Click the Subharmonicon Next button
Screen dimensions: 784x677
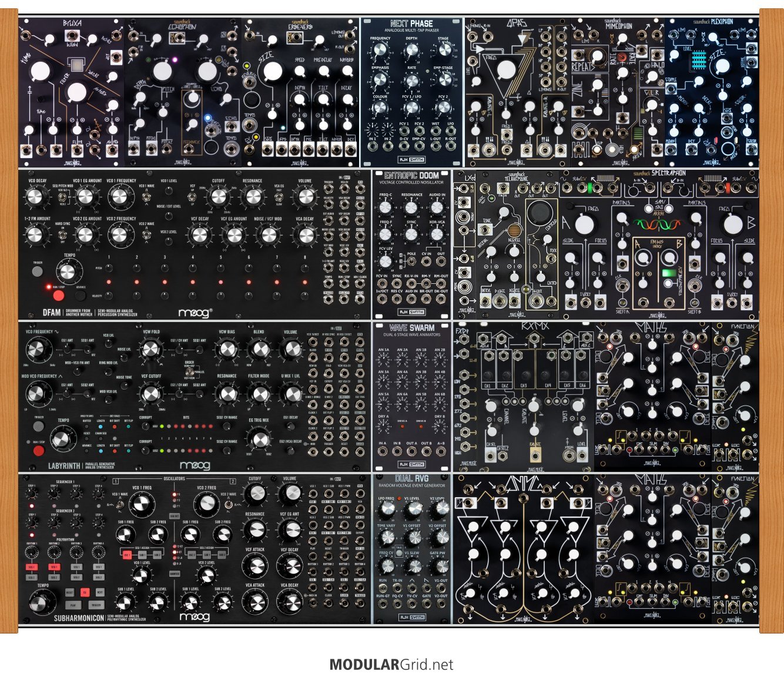pyautogui.click(x=99, y=592)
